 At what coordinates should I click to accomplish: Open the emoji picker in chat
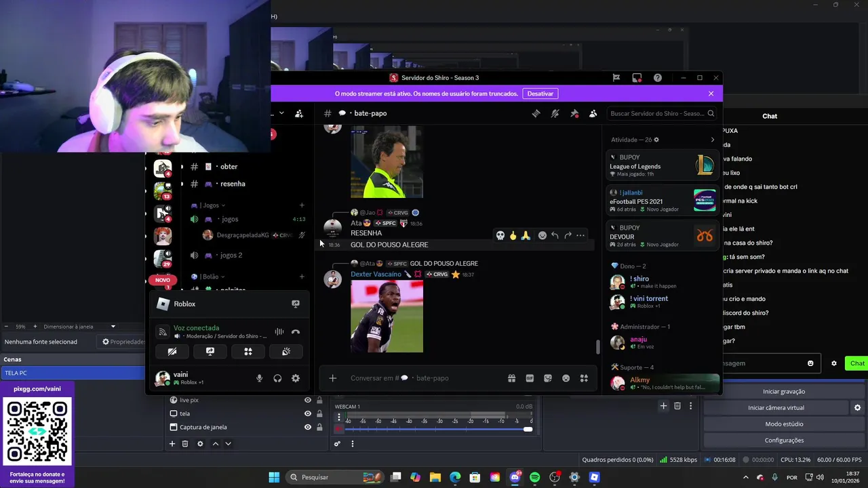[x=566, y=378]
